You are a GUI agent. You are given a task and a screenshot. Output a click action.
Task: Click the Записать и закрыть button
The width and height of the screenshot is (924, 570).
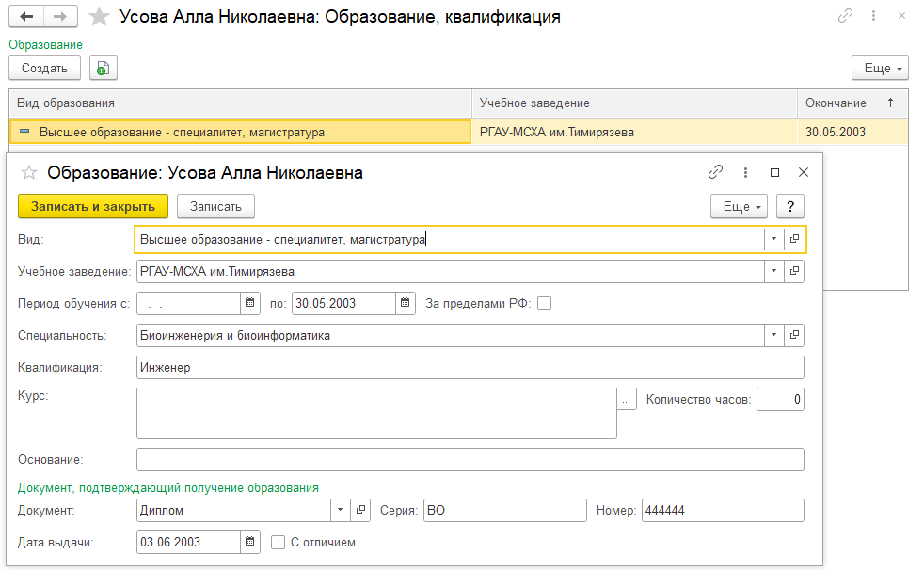coord(93,206)
